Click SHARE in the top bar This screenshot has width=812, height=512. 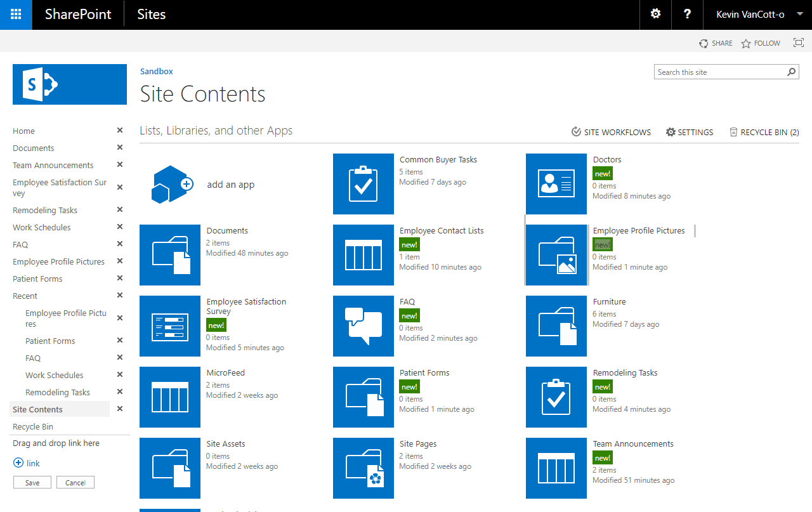(x=716, y=43)
